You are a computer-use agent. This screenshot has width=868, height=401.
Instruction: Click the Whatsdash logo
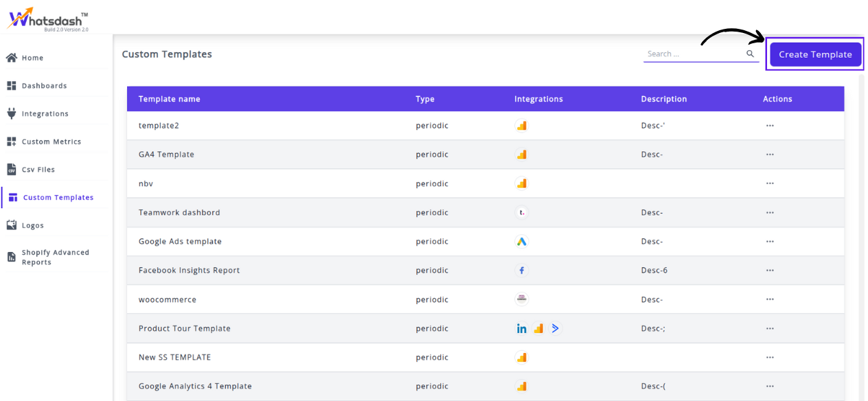pos(48,19)
